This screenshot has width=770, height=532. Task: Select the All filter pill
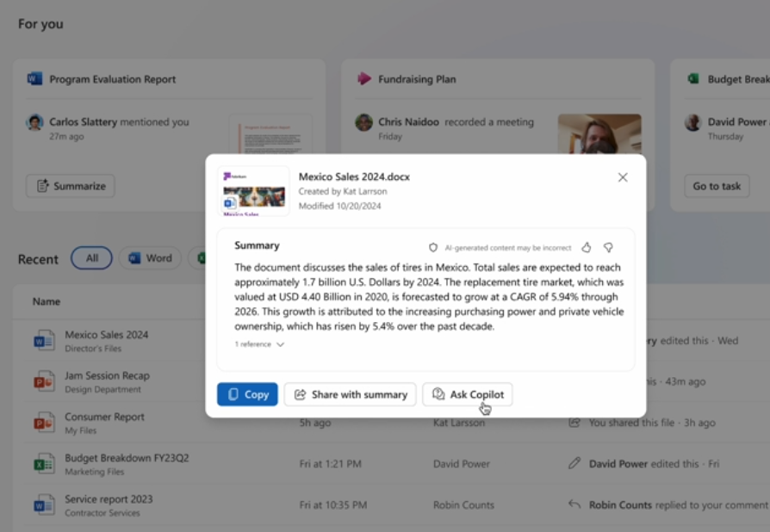click(x=91, y=258)
